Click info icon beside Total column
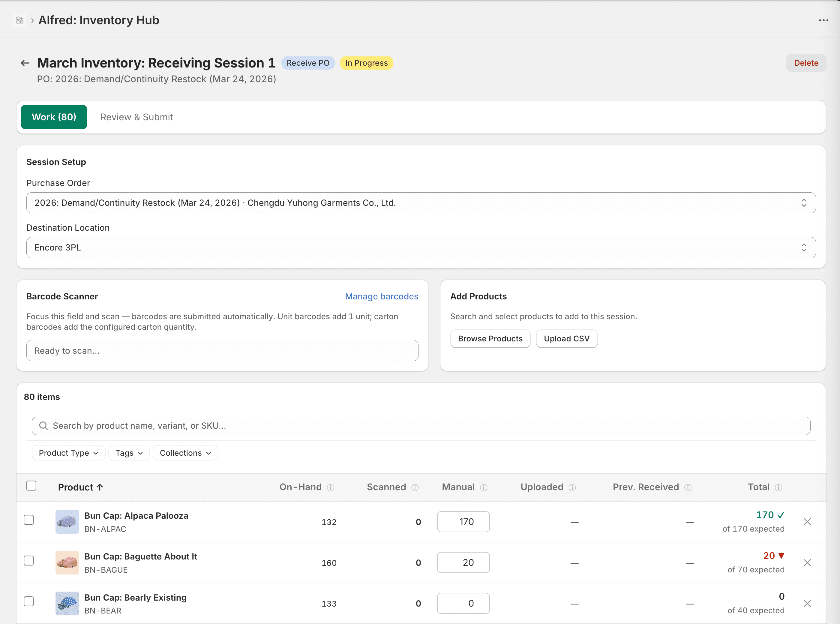Viewport: 840px width, 624px height. pyautogui.click(x=778, y=487)
